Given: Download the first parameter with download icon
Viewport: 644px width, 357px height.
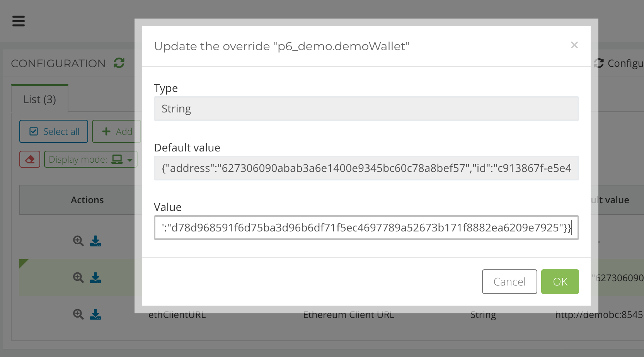Looking at the screenshot, I should pyautogui.click(x=95, y=241).
